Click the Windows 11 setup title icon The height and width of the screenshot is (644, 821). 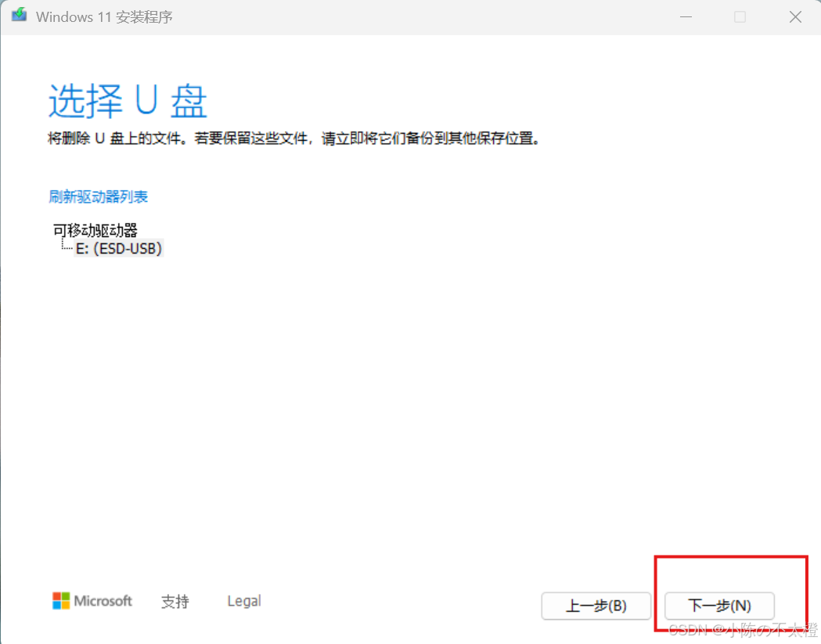[20, 15]
